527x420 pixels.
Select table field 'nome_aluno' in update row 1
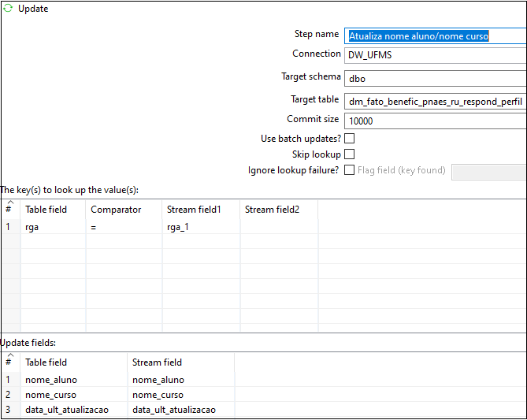[x=74, y=380]
